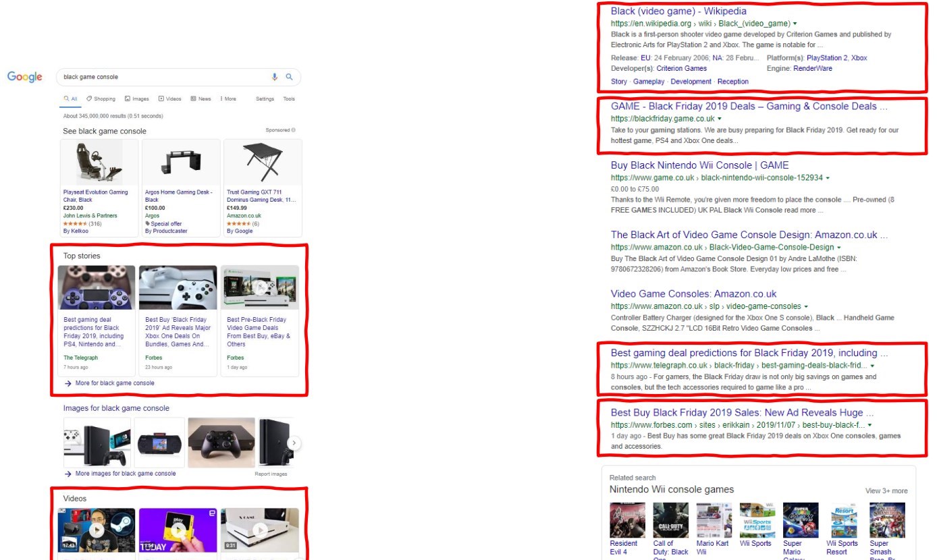Open the handheld console image result

pyautogui.click(x=159, y=443)
